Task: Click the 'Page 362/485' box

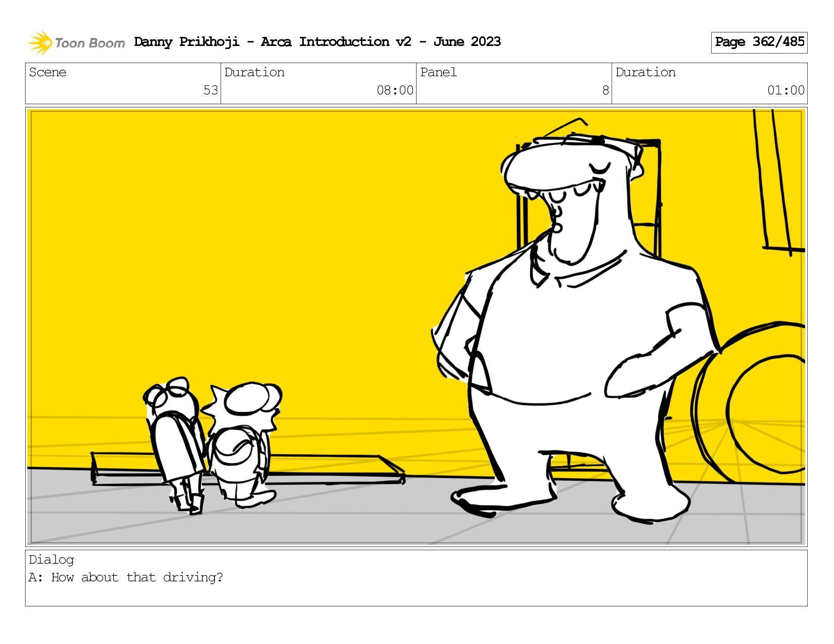Action: tap(759, 42)
